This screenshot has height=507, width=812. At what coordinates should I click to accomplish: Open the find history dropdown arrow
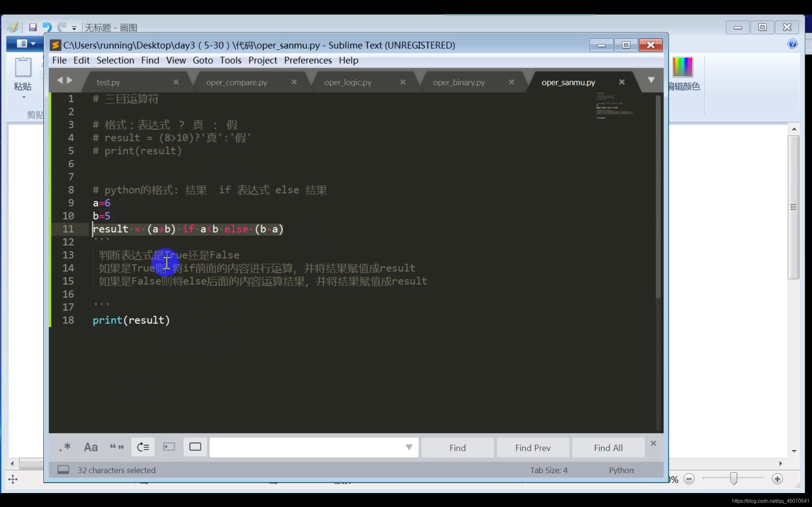click(409, 447)
